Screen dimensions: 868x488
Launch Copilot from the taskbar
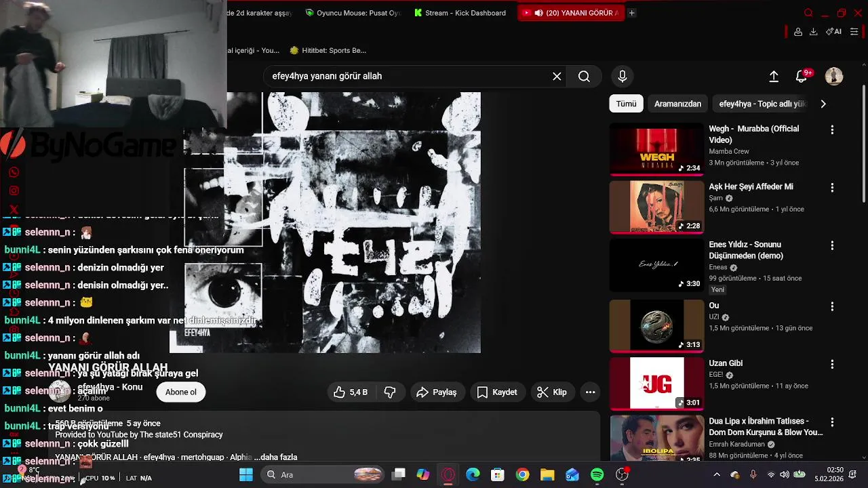tap(423, 475)
